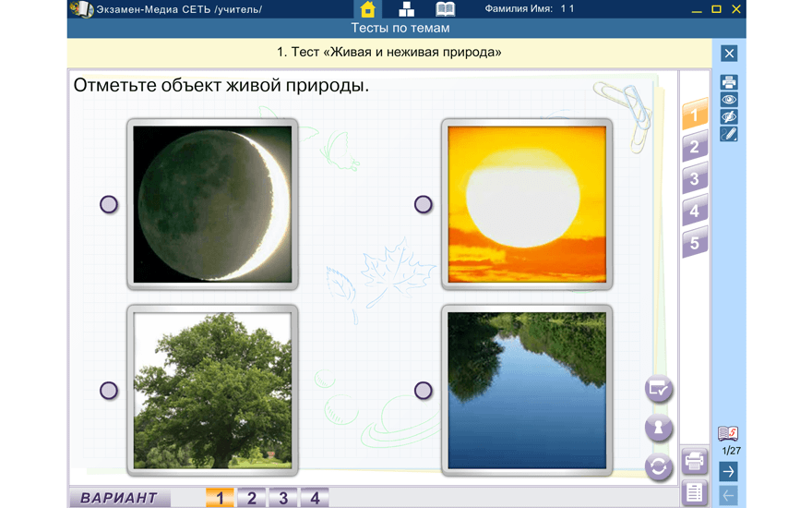This screenshot has width=812, height=508.
Task: Select variant 4 at the bottom
Action: click(x=315, y=498)
